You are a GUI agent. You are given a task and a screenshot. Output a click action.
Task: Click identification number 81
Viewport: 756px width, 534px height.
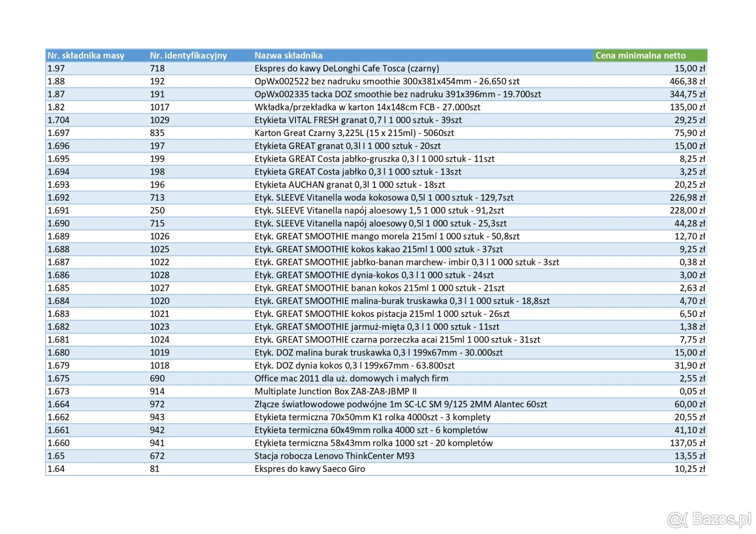pyautogui.click(x=155, y=469)
